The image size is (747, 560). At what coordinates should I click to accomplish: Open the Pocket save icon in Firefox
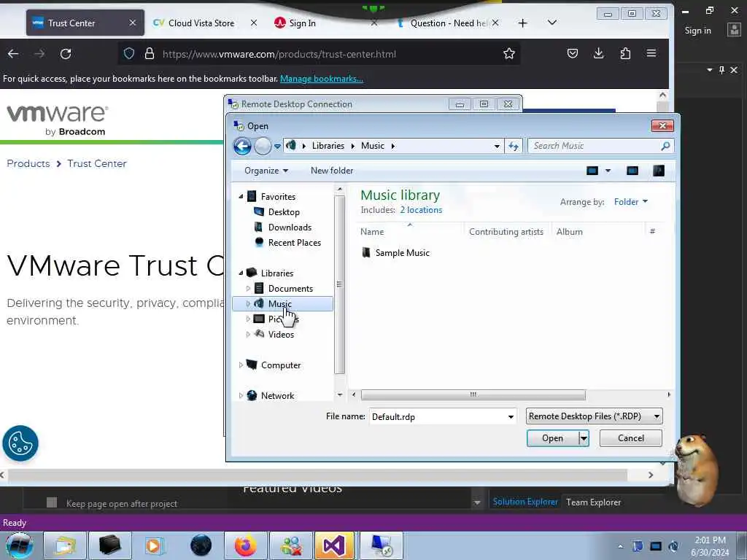[573, 53]
